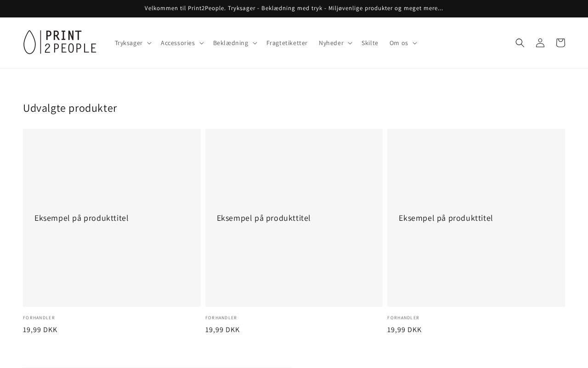Open the Beklædning dropdown menu
The width and height of the screenshot is (588, 368).
point(235,43)
